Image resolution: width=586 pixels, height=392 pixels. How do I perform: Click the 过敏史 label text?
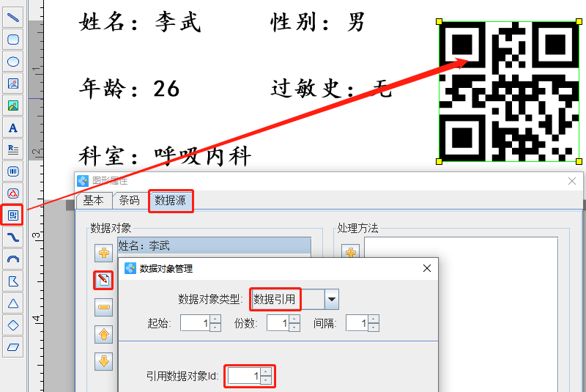307,89
